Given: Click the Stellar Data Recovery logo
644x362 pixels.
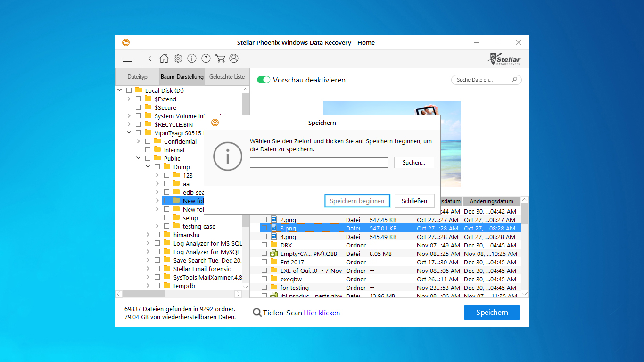Looking at the screenshot, I should click(504, 59).
